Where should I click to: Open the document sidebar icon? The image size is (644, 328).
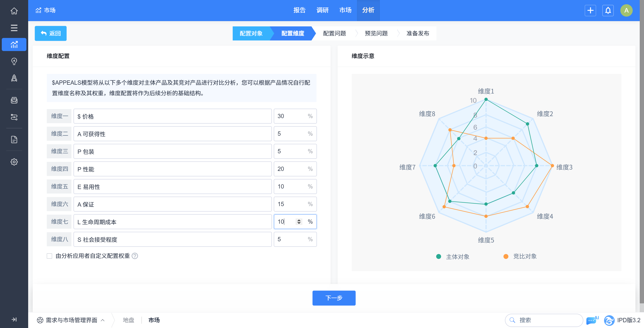[14, 139]
